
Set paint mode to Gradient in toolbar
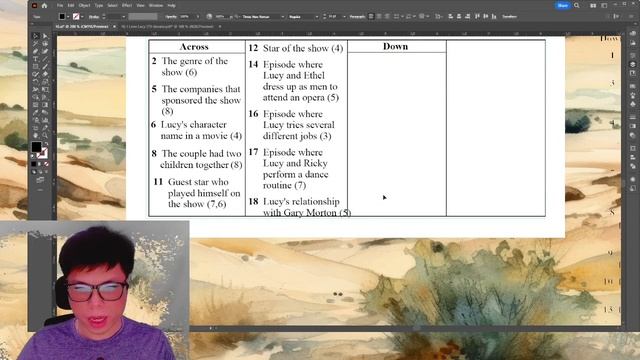(40, 164)
